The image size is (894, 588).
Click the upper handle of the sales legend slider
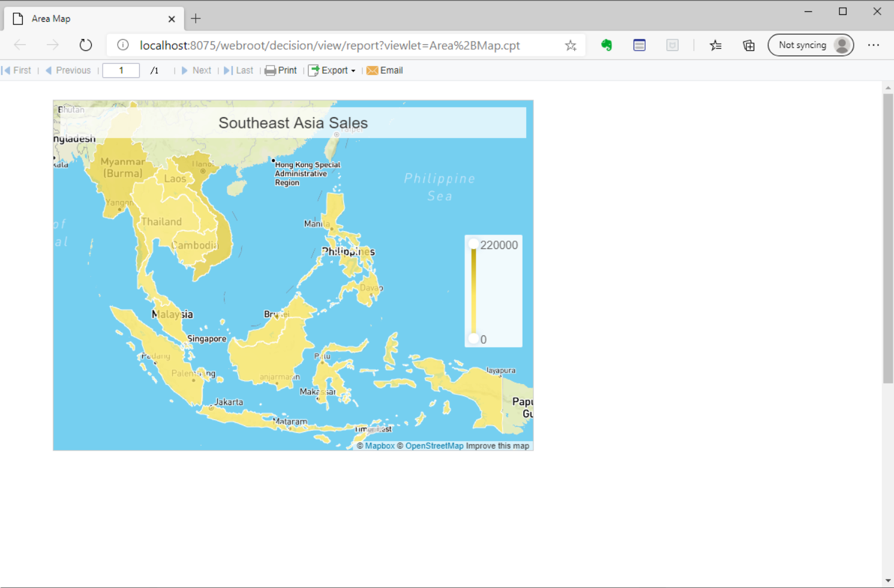tap(473, 243)
